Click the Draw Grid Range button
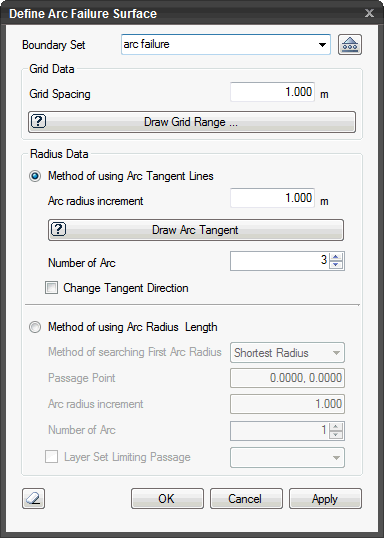384x539 pixels. click(192, 122)
